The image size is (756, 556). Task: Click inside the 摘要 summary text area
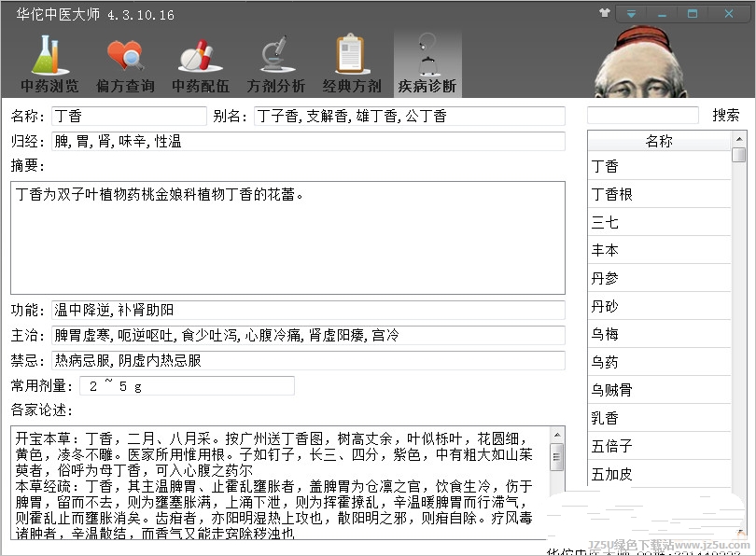pyautogui.click(x=287, y=238)
